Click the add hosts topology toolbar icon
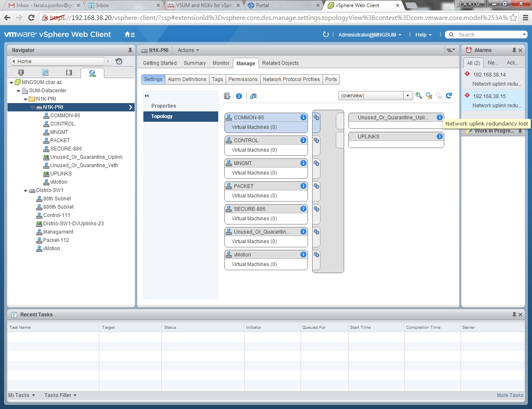 (x=227, y=96)
